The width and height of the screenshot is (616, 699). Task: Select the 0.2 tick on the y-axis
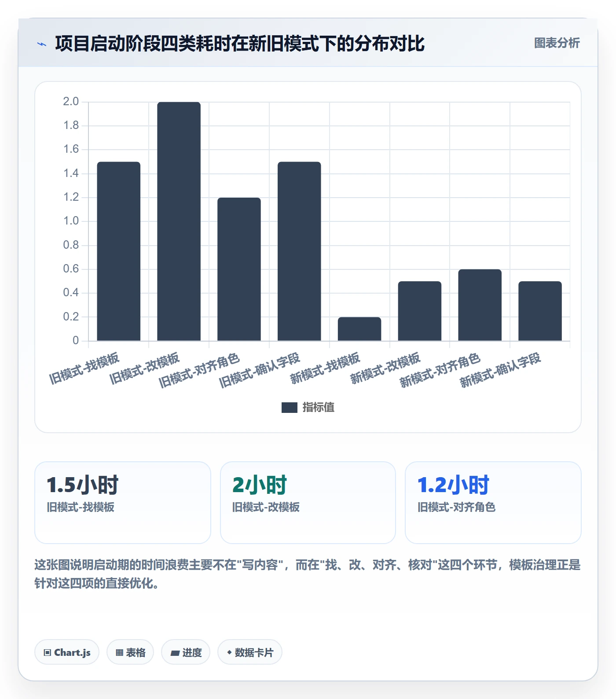coord(71,316)
